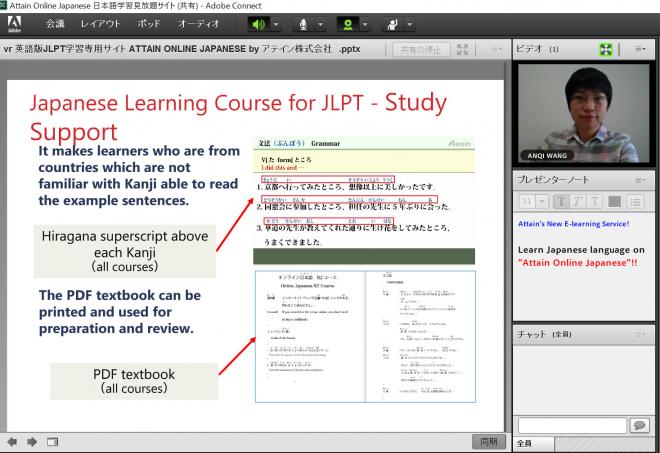
Task: Click the Adobe logo in the menu bar
Action: point(14,24)
